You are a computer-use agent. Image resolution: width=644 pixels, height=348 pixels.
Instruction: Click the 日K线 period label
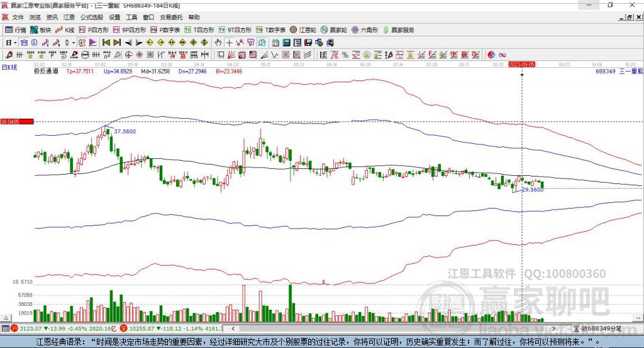[x=9, y=68]
